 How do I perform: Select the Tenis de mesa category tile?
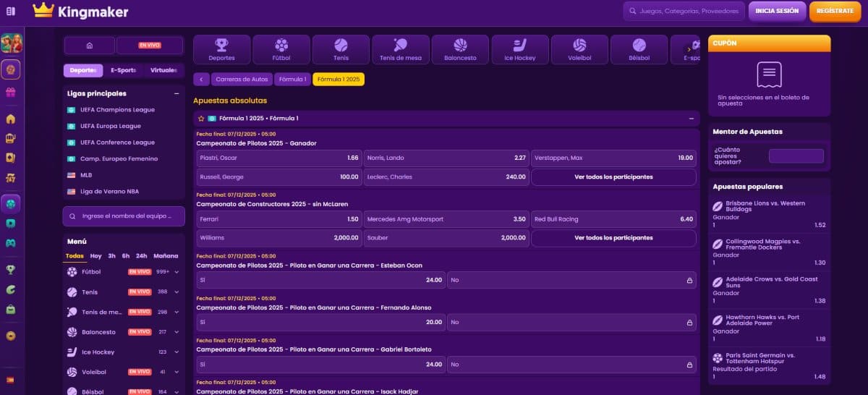coord(399,49)
